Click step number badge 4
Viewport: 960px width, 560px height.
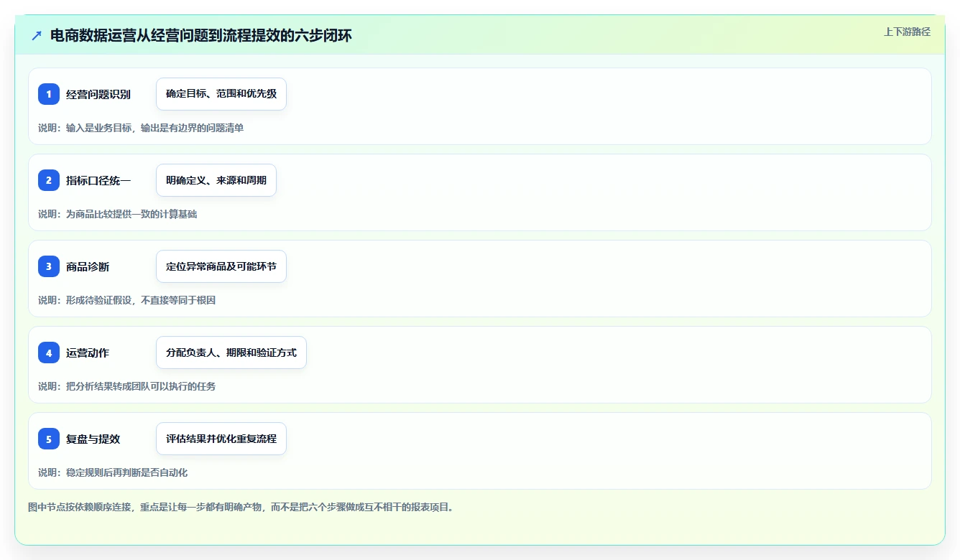(49, 353)
